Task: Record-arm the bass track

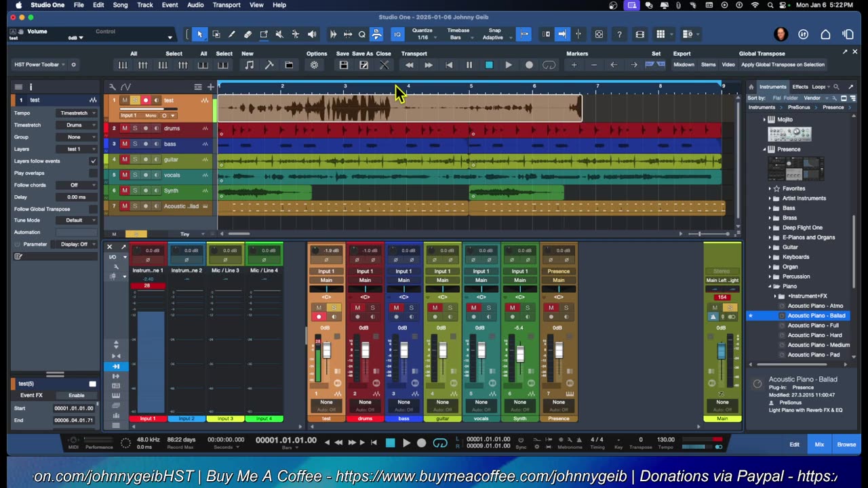Action: pyautogui.click(x=145, y=144)
